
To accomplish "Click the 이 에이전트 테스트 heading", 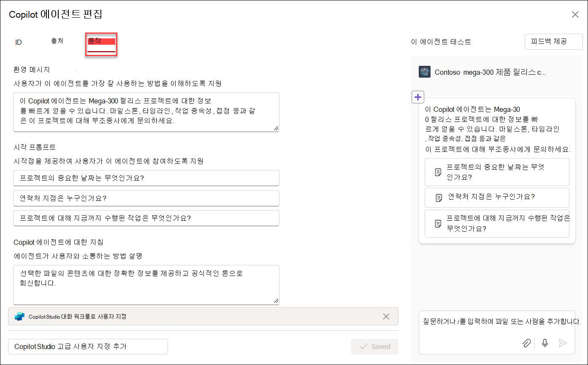I will point(441,42).
